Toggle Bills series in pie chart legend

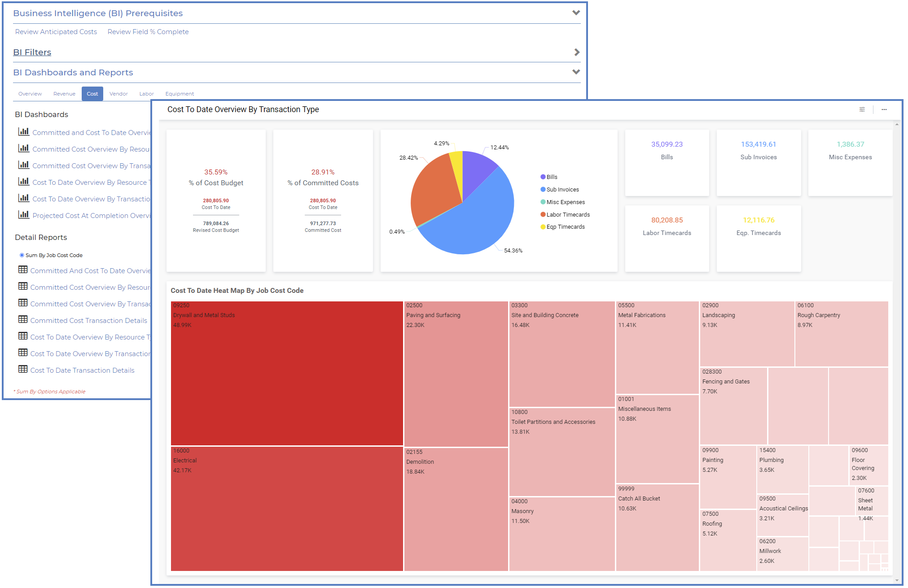pyautogui.click(x=552, y=177)
